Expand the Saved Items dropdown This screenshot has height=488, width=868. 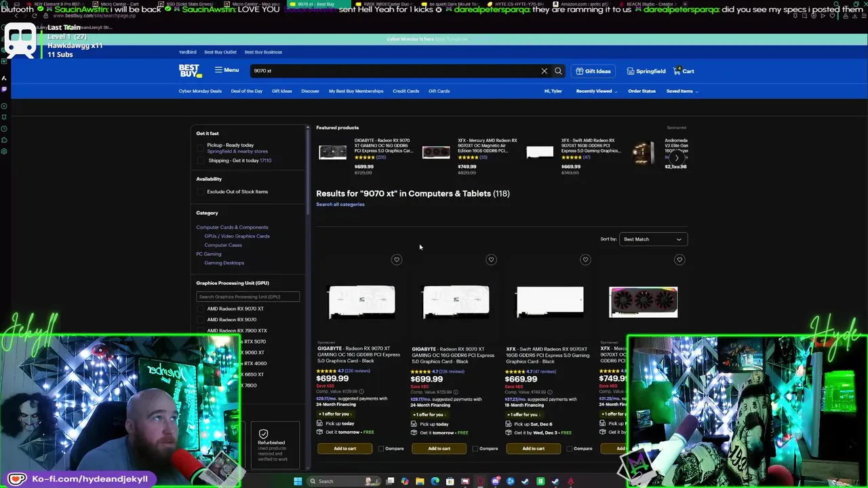(682, 91)
